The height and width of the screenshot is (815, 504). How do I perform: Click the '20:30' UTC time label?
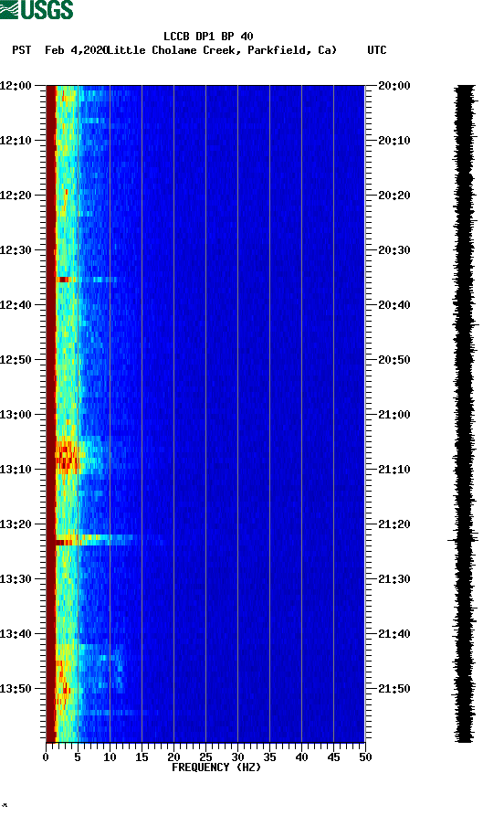coord(394,250)
